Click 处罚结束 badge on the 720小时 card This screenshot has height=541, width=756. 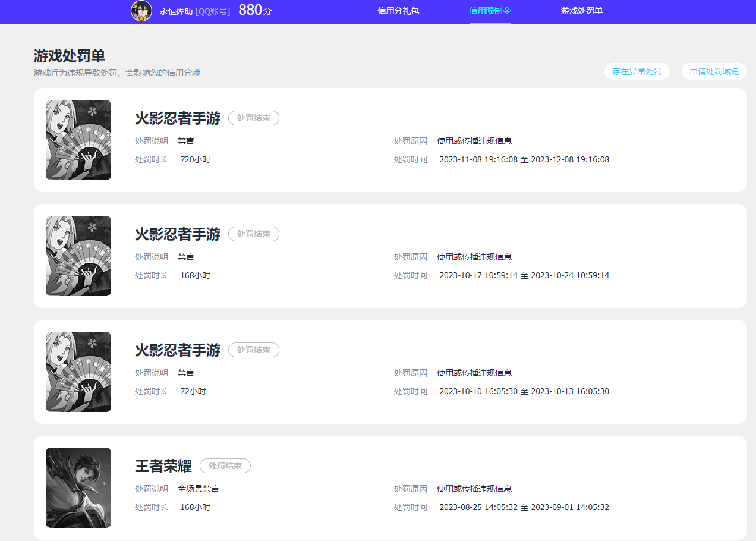254,118
